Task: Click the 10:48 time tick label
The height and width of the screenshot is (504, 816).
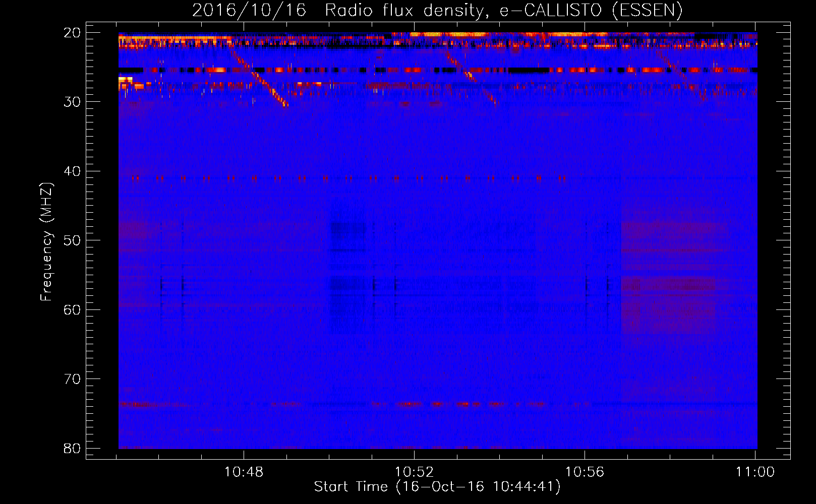Action: point(244,472)
